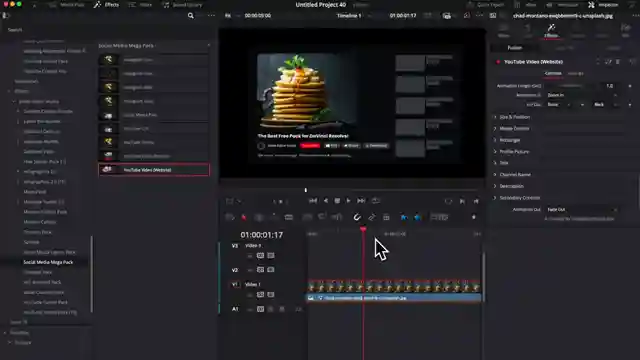
Task: Solo the A1 audio track
Action: pos(271,309)
